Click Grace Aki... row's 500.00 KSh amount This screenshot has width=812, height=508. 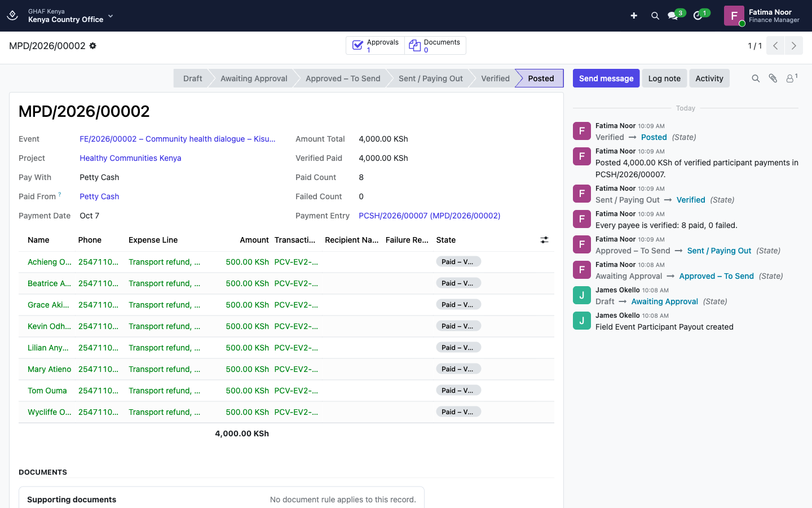pos(248,305)
